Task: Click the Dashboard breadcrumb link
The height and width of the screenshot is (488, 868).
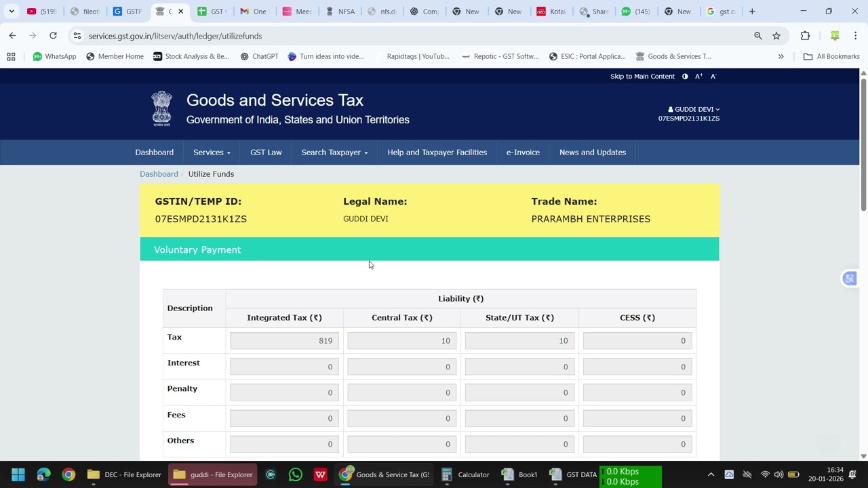Action: (x=159, y=174)
